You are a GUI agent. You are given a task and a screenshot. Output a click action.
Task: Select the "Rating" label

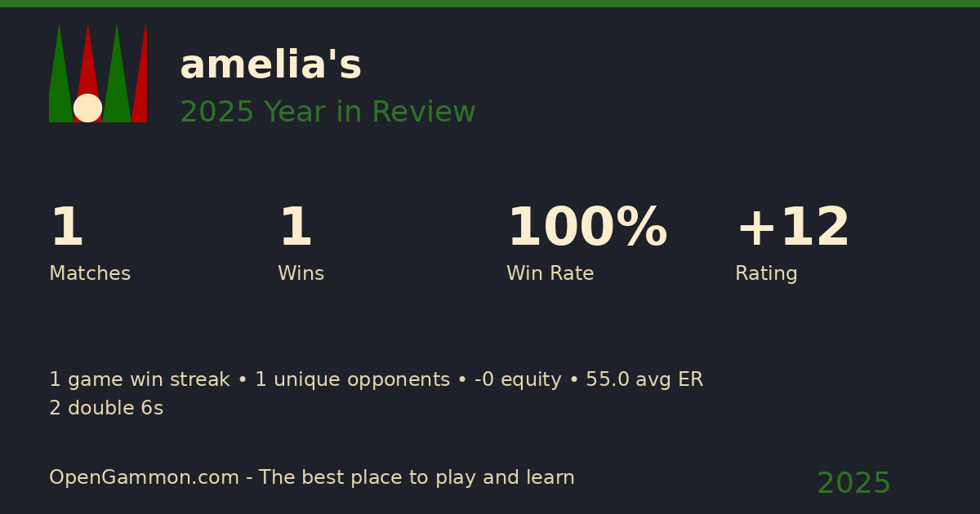(766, 274)
